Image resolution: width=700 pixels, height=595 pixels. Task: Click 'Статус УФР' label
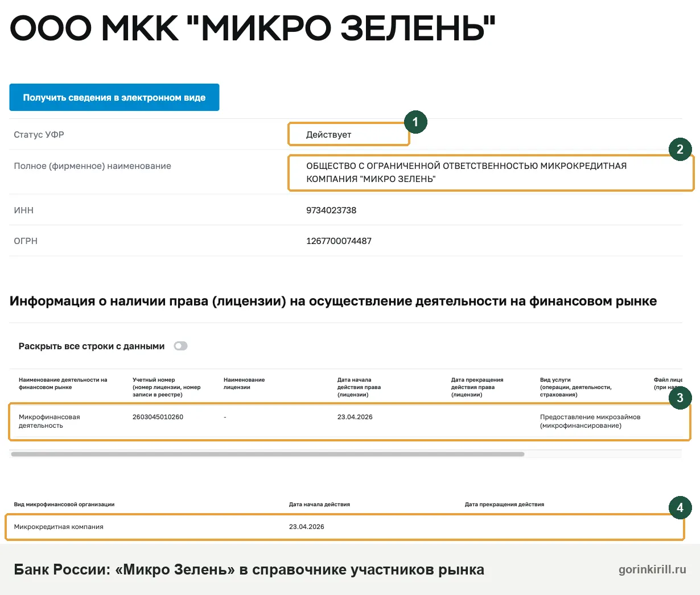click(39, 135)
